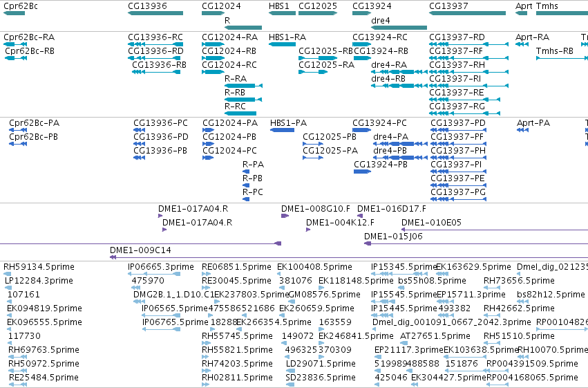Viewport: 588px width, 388px height.
Task: Select the Tmhs-RB transcript
Action: [555, 51]
